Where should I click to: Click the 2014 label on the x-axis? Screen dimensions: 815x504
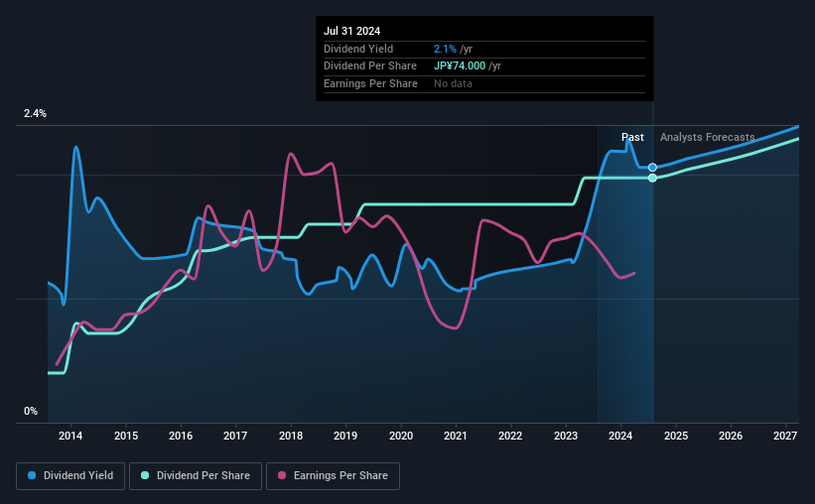[x=70, y=436]
